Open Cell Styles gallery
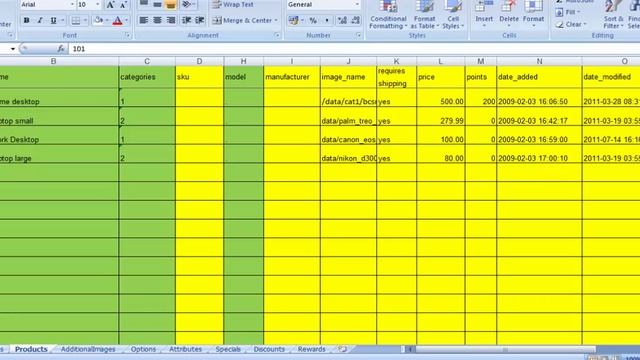Viewport: 640px width, 360px height. [x=453, y=15]
